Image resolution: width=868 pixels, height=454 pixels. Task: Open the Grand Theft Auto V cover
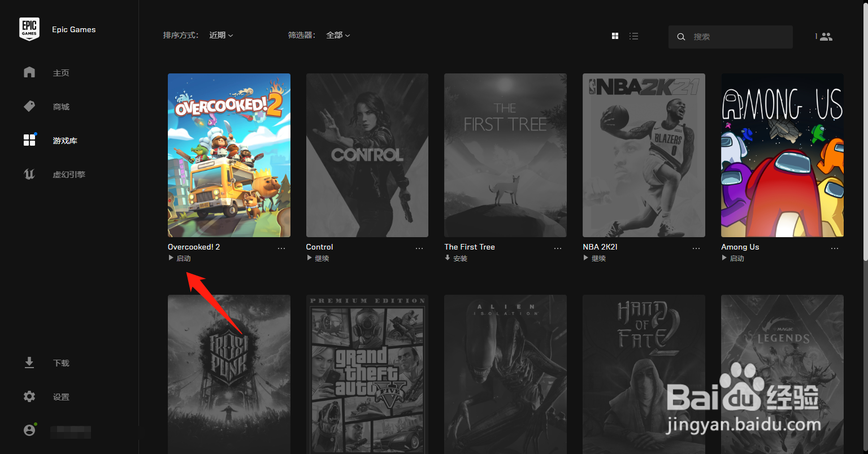[x=367, y=374]
